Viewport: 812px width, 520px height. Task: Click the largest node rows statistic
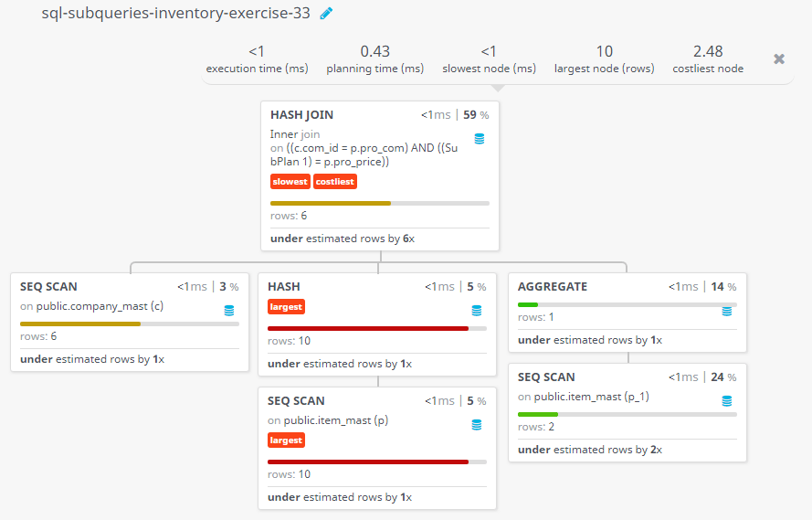605,59
